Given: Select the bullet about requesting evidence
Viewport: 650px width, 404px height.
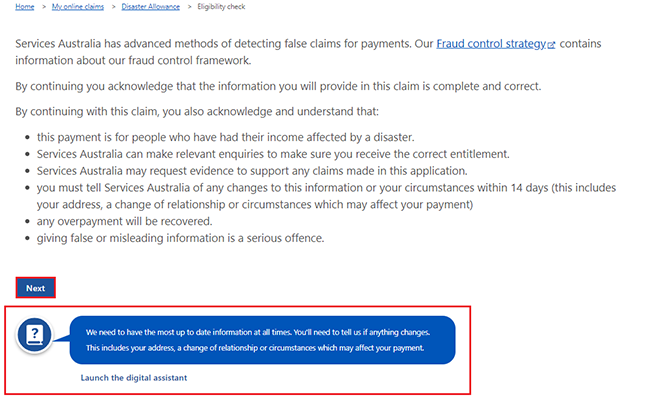Looking at the screenshot, I should (x=250, y=170).
